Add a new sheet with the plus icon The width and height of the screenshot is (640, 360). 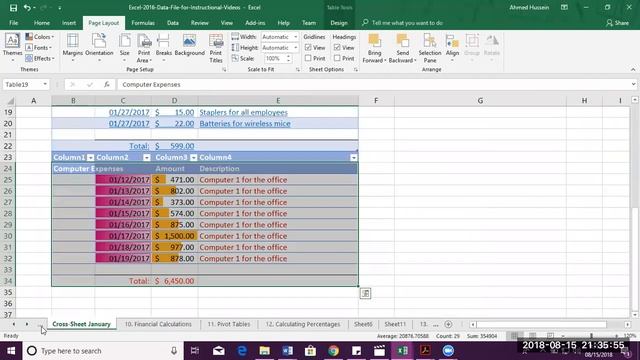point(448,324)
